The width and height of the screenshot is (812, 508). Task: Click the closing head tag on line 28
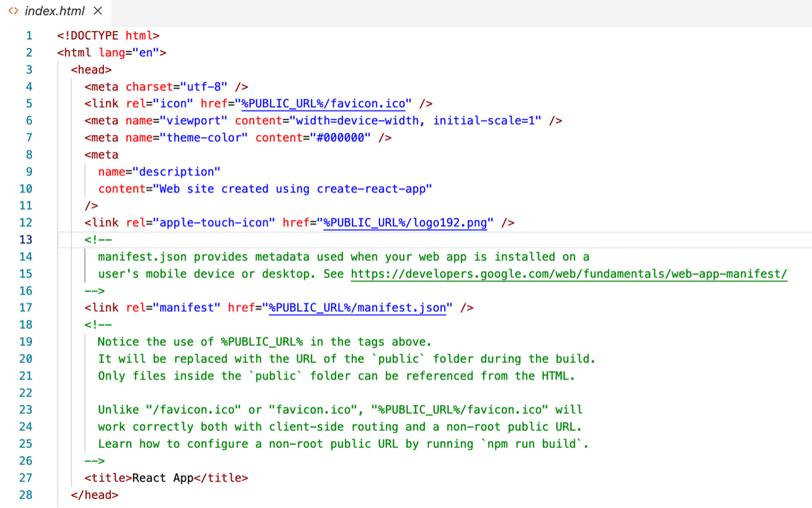click(x=94, y=494)
